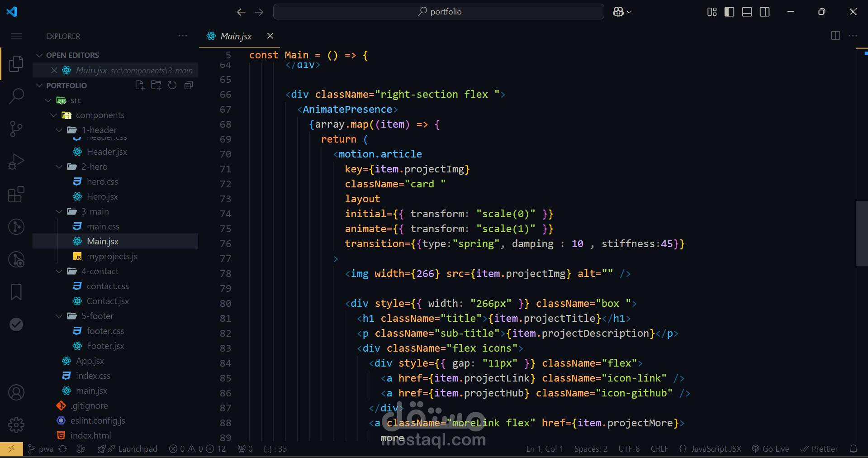
Task: Create new folder in PORTFOLIO
Action: (156, 85)
